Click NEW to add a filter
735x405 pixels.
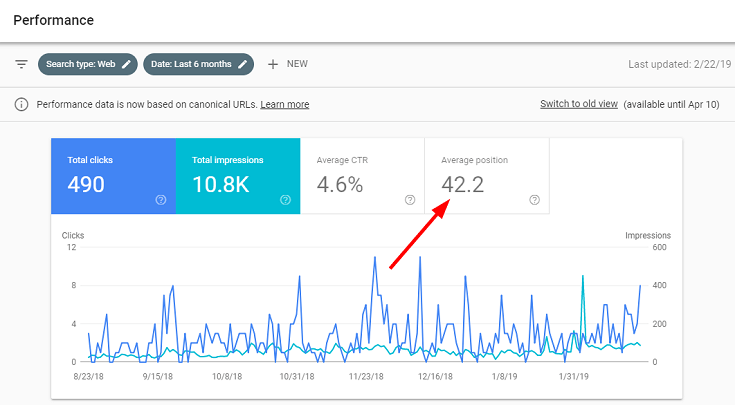[x=297, y=64]
